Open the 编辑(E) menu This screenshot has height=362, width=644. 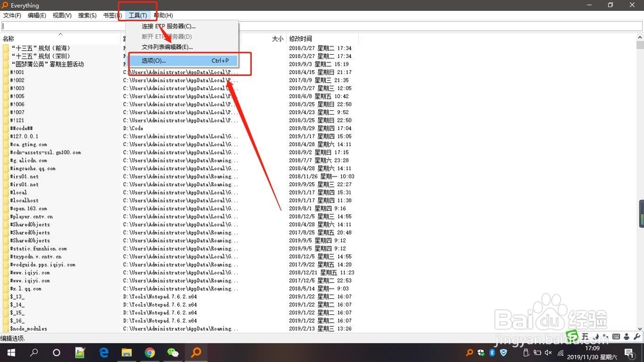coord(37,15)
